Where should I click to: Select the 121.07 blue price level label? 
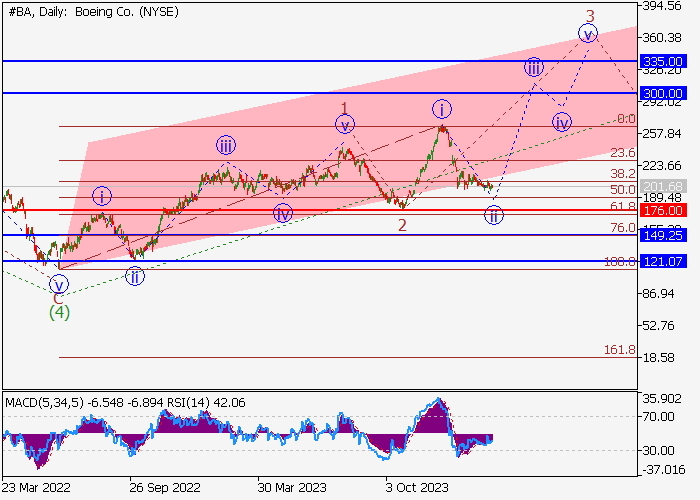(663, 261)
